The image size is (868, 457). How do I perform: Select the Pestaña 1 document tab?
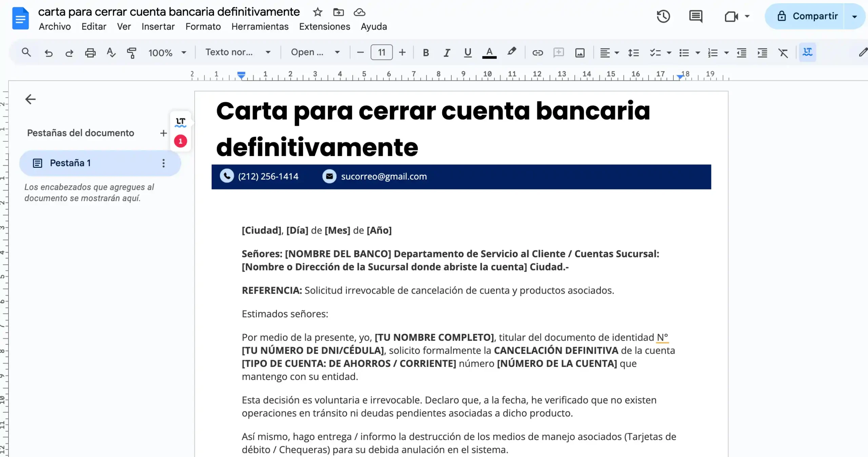[x=71, y=163]
